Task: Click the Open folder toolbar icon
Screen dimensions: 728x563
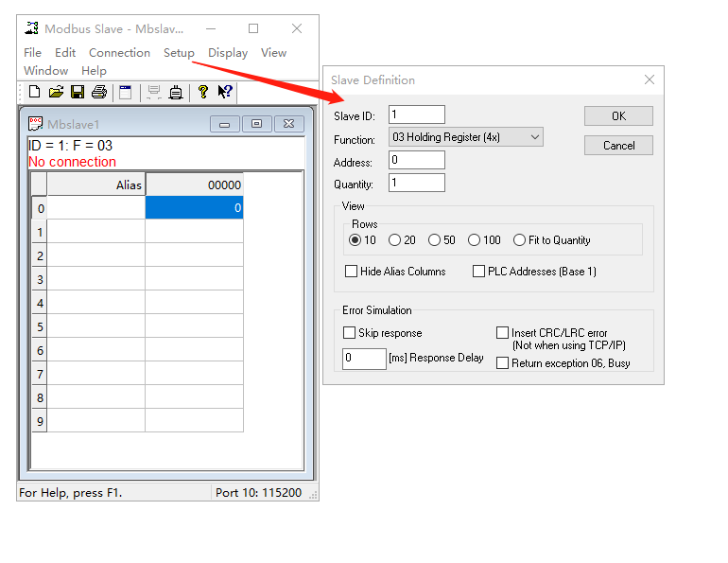Action: (56, 92)
